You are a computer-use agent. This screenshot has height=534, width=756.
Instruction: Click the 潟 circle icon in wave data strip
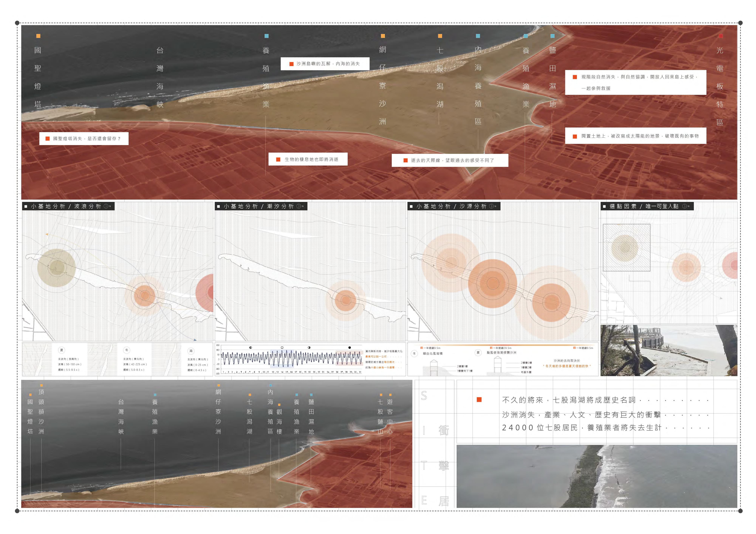[191, 351]
